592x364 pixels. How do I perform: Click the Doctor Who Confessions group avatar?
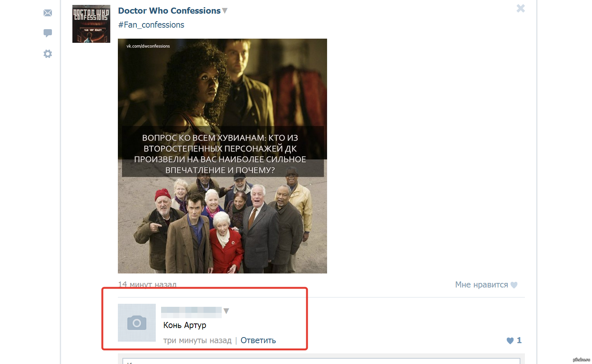91,24
